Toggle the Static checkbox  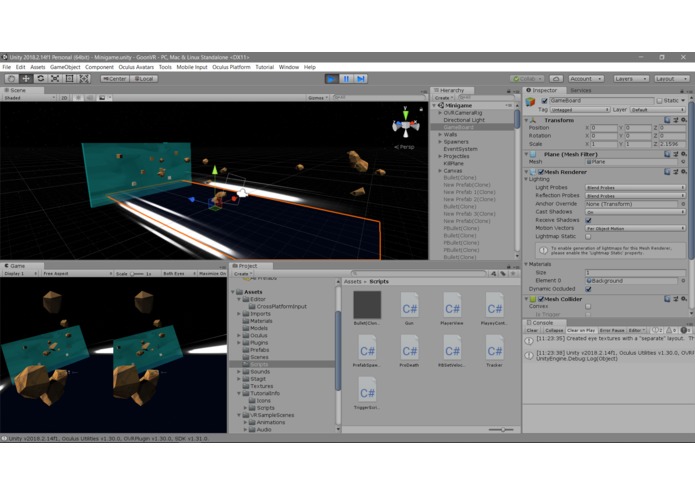(659, 101)
